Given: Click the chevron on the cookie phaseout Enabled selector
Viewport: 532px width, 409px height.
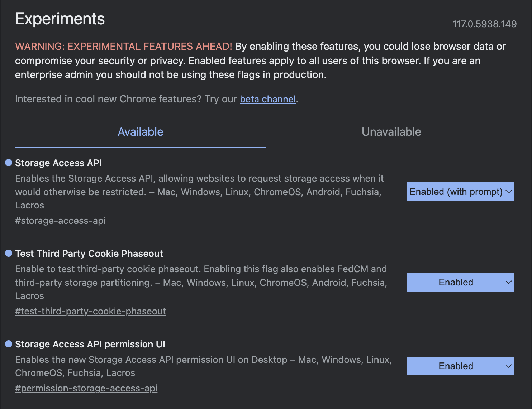Looking at the screenshot, I should coord(508,282).
